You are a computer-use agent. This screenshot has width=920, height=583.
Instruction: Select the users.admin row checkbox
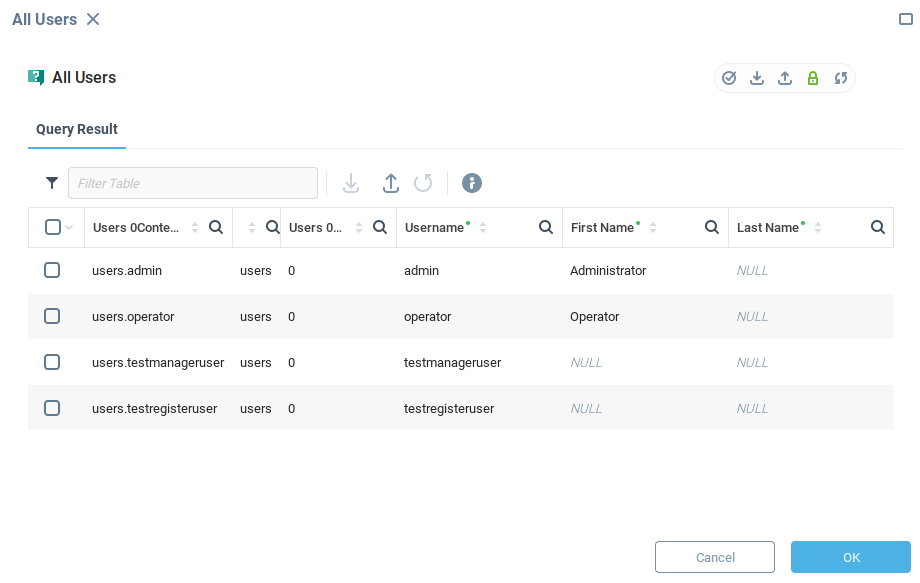coord(52,270)
